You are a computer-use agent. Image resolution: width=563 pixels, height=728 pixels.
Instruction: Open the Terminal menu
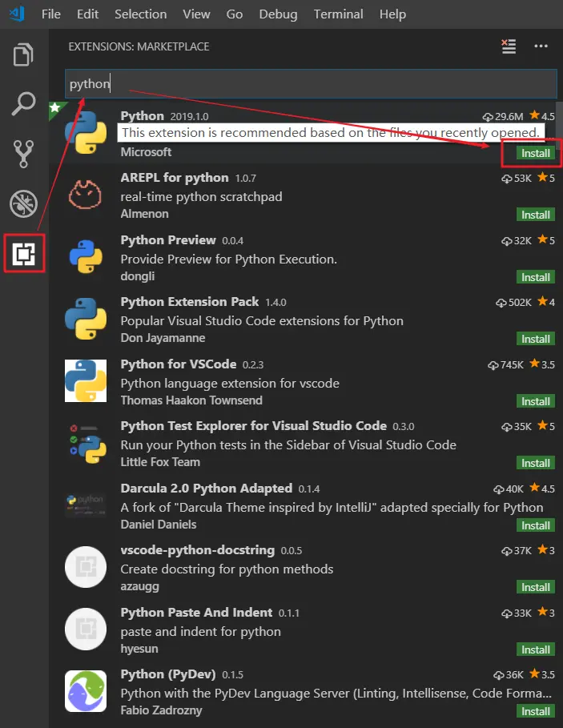338,14
